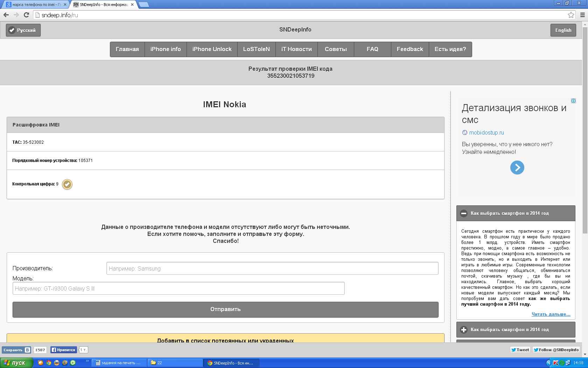This screenshot has width=588, height=368.
Task: Click the control digit checkmark badge
Action: [x=67, y=184]
